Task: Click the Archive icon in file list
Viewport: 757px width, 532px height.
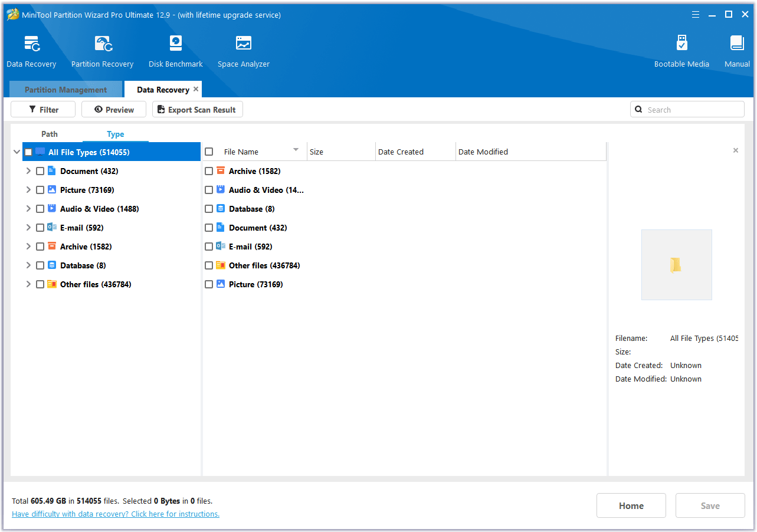Action: 221,171
